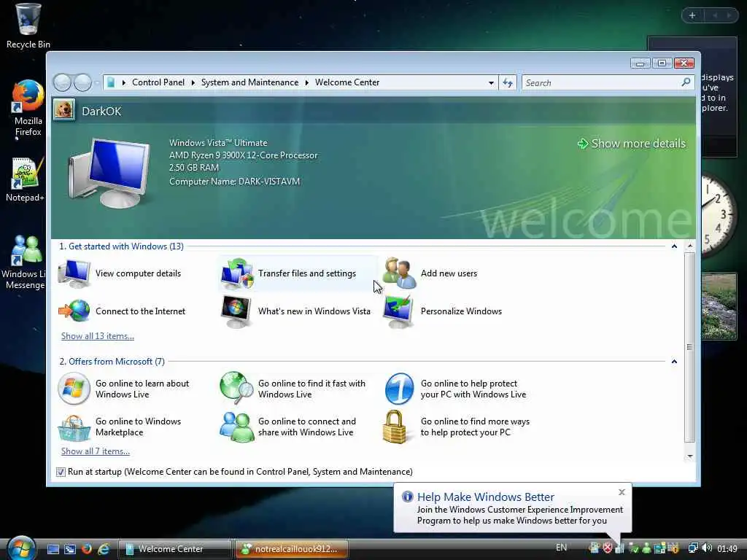Click Control Panel in the breadcrumb
This screenshot has height=560, width=747.
point(158,82)
